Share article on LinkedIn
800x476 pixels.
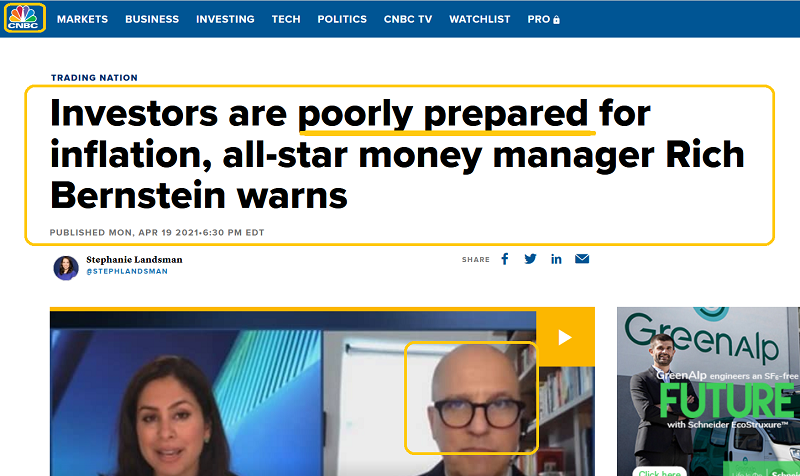click(556, 259)
